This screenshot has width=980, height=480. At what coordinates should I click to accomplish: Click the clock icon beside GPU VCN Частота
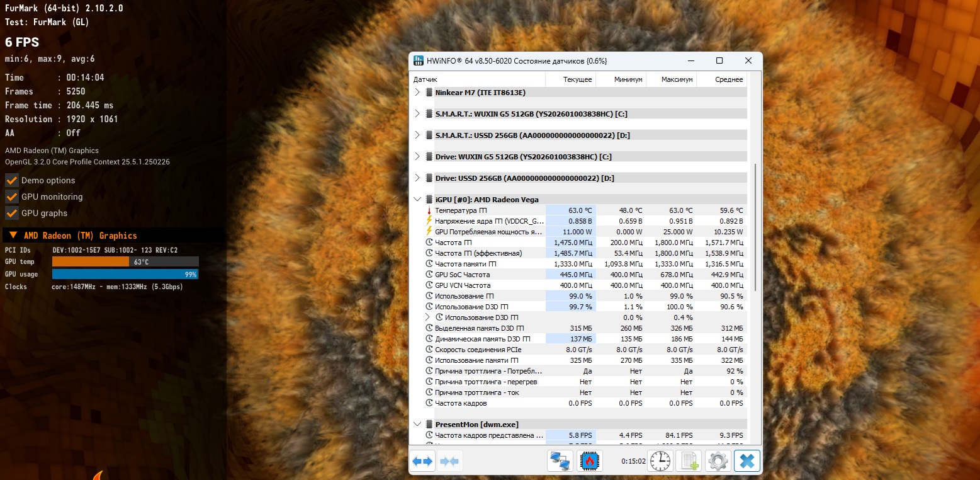pyautogui.click(x=430, y=285)
